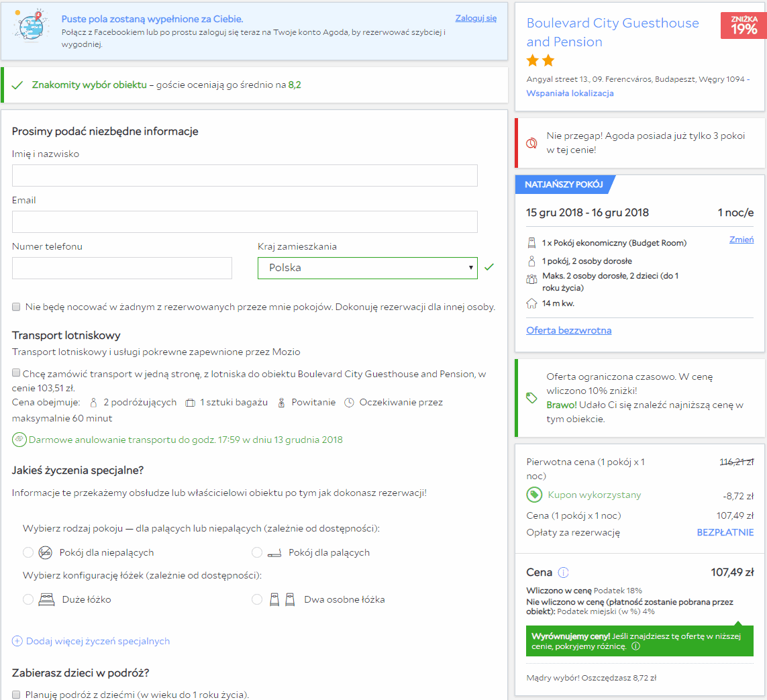Click the bed icon next to Pokój ekonomiczny
767x700 pixels.
point(531,243)
